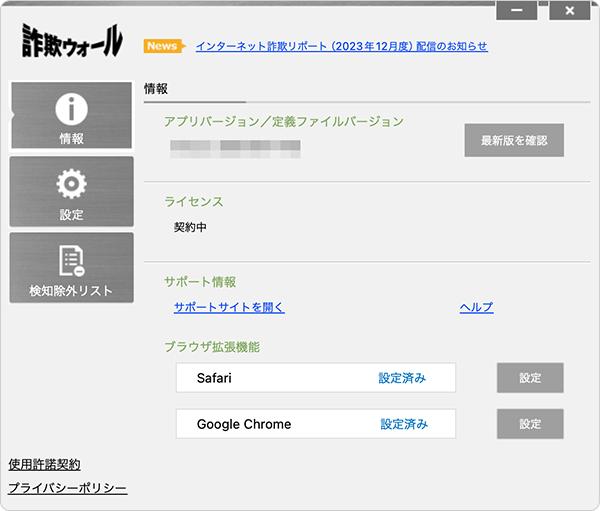Minimize the 詐欺ウォール window

(517, 11)
